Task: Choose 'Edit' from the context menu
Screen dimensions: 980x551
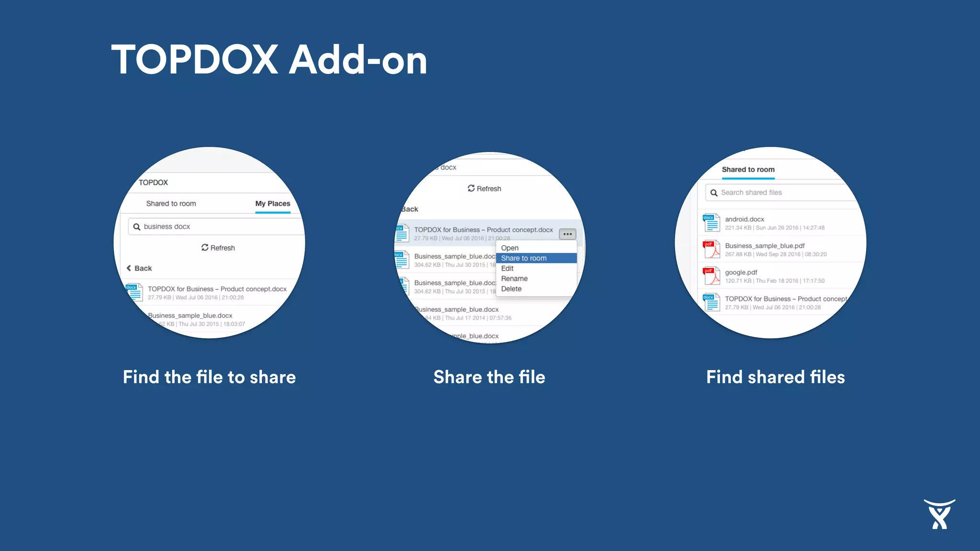Action: [x=536, y=268]
